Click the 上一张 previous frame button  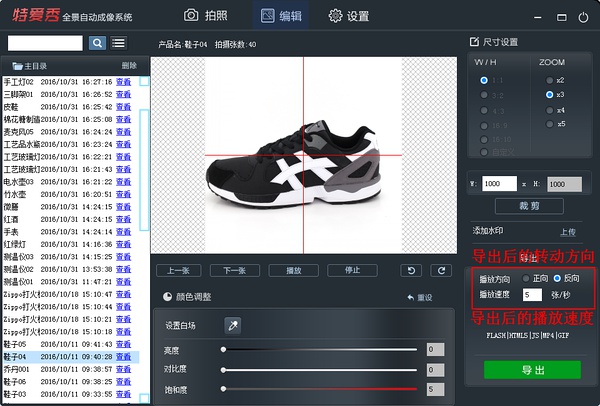coord(178,271)
